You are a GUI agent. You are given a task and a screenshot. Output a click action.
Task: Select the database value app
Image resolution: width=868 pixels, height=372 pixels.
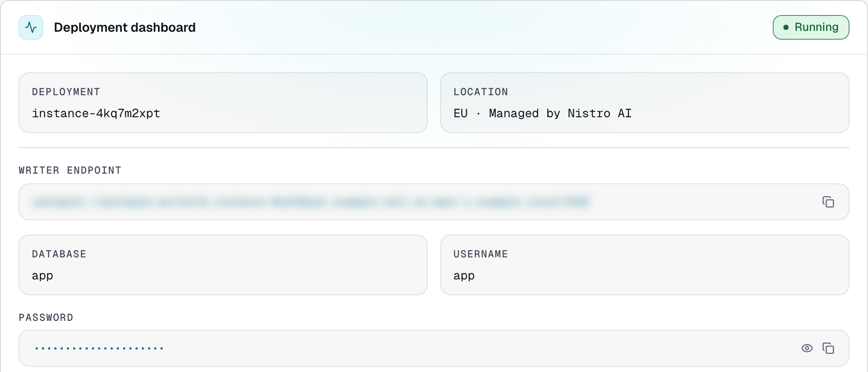(x=42, y=276)
